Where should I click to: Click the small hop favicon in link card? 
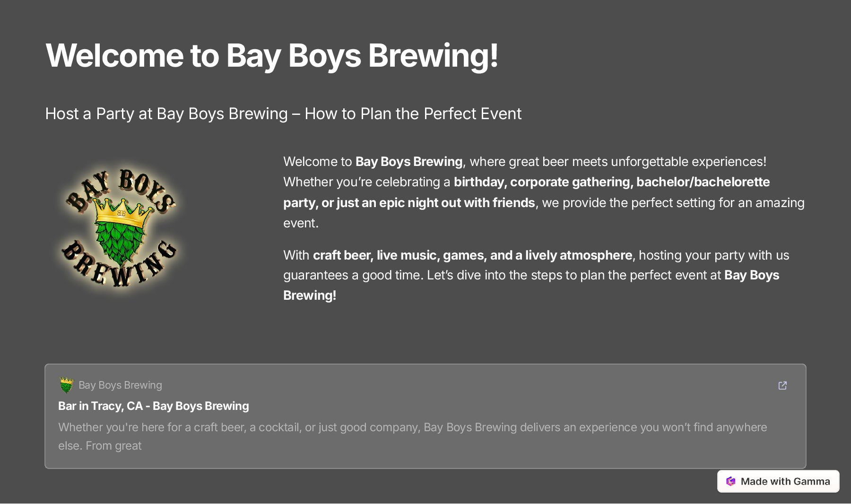[67, 385]
